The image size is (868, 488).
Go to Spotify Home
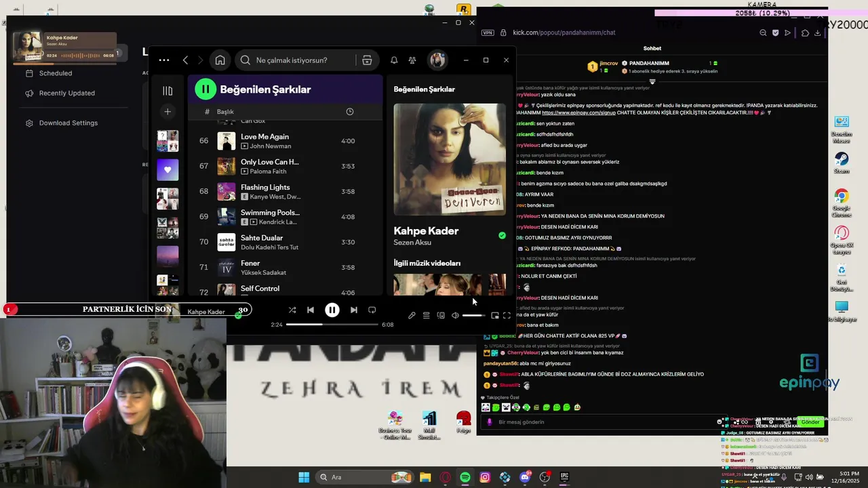[x=220, y=60]
